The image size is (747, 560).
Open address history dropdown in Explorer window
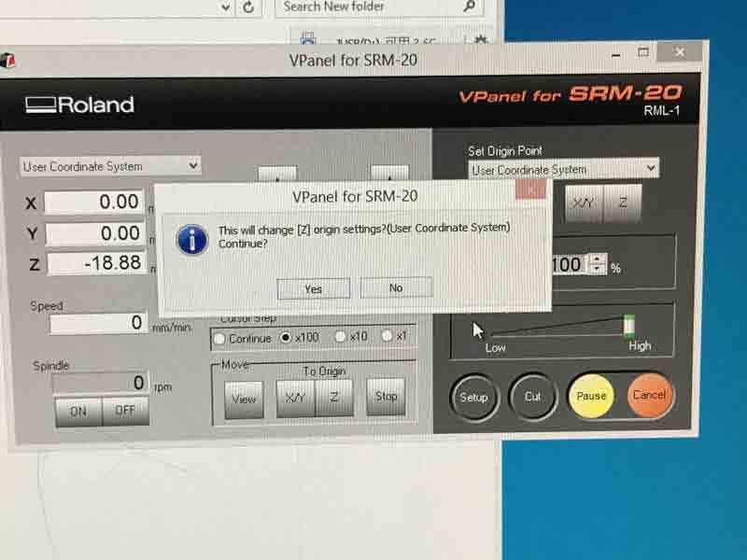pyautogui.click(x=226, y=7)
